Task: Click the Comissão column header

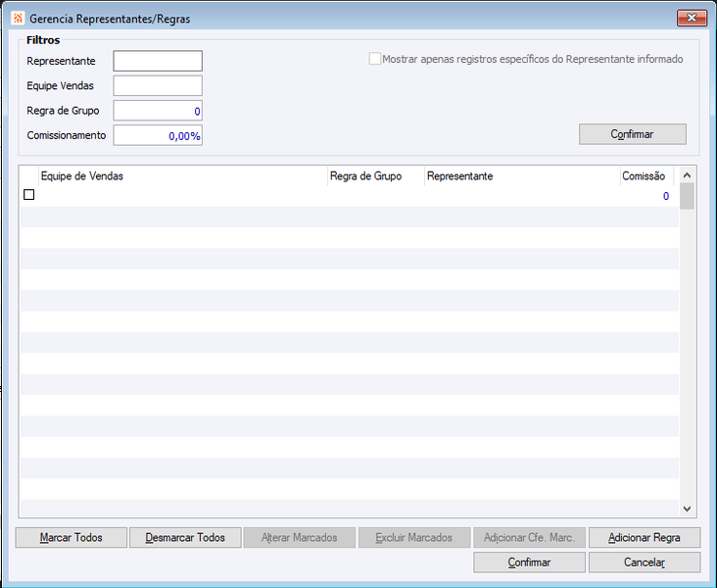Action: click(x=646, y=176)
